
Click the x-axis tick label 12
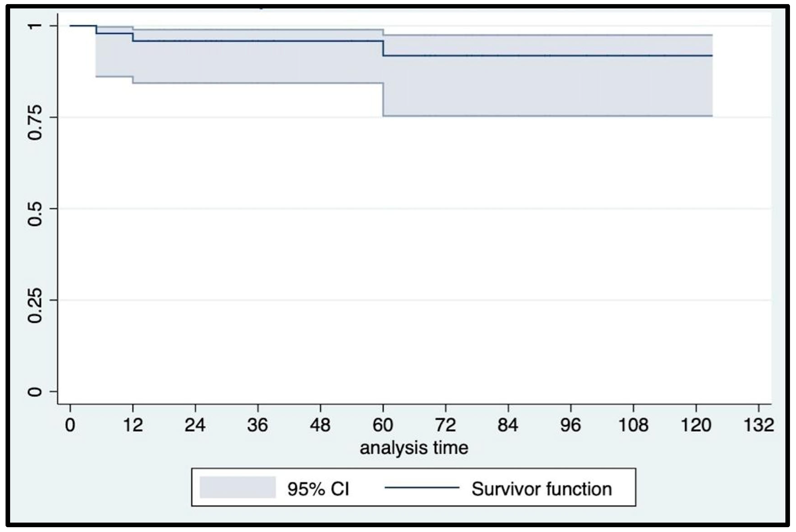coord(133,425)
